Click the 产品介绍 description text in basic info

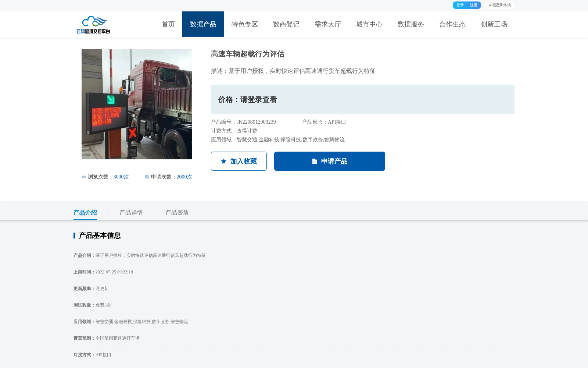coord(151,256)
